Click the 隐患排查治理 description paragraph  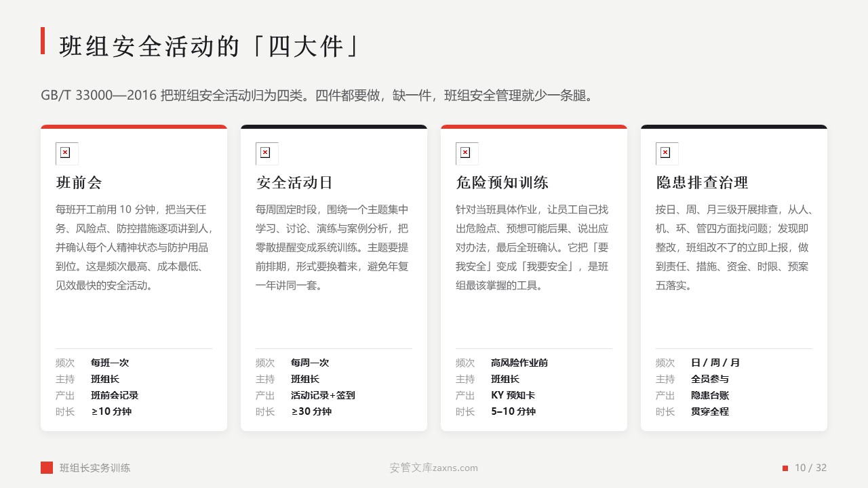[733, 247]
